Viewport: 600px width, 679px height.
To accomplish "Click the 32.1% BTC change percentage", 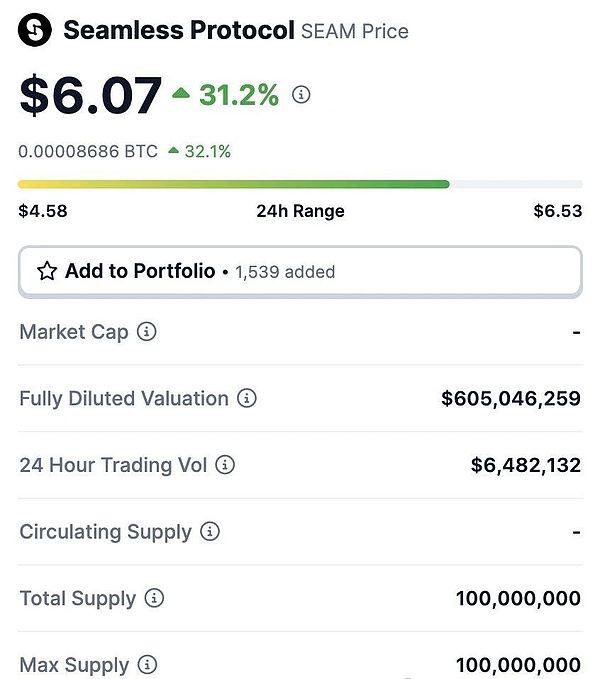I will 207,151.
